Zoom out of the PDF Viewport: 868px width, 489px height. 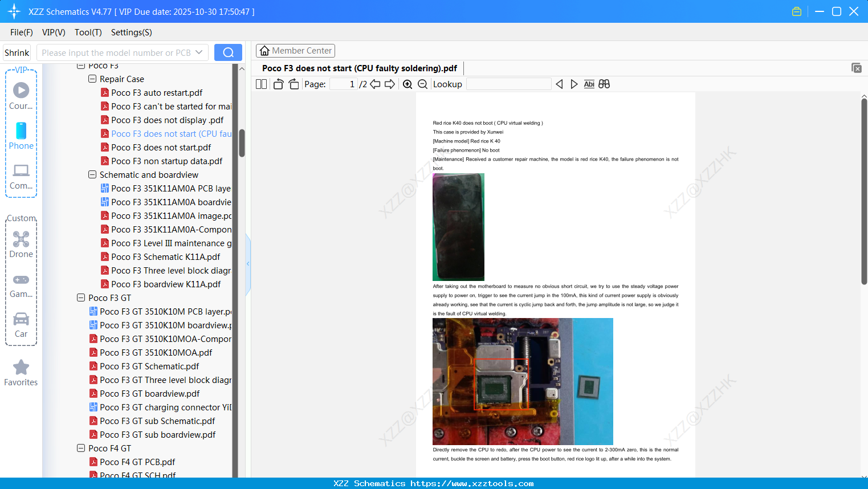pyautogui.click(x=422, y=84)
